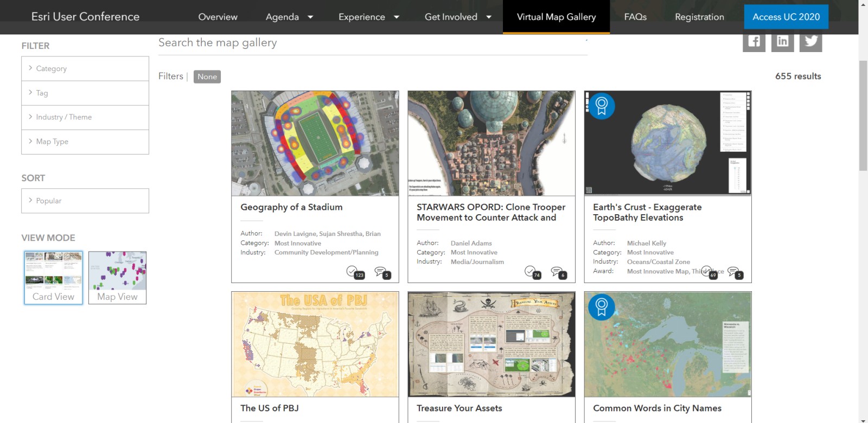Open The USA of PBJ map thumbnail
The image size is (868, 423).
click(x=315, y=344)
